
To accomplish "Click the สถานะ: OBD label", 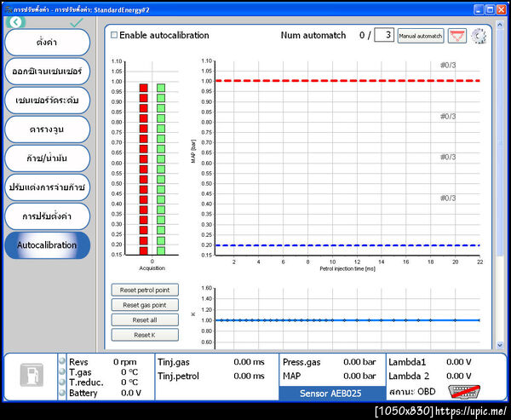I will tap(412, 392).
